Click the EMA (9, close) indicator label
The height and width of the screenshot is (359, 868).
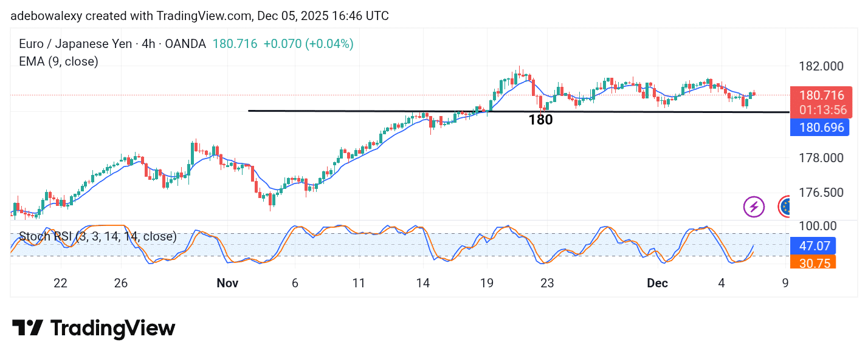[x=57, y=61]
